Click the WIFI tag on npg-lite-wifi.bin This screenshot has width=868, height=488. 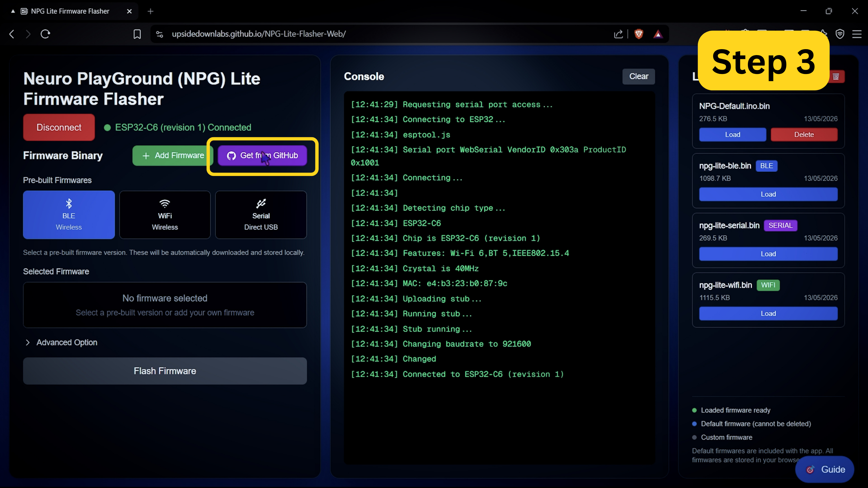coord(768,285)
